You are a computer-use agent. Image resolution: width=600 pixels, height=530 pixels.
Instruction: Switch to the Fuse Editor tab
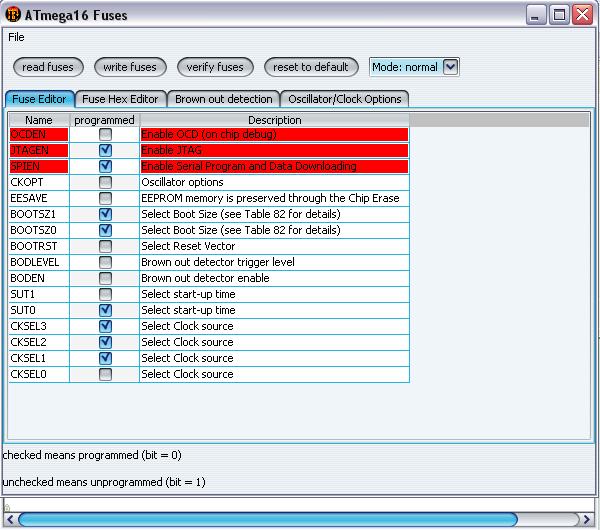tap(39, 99)
